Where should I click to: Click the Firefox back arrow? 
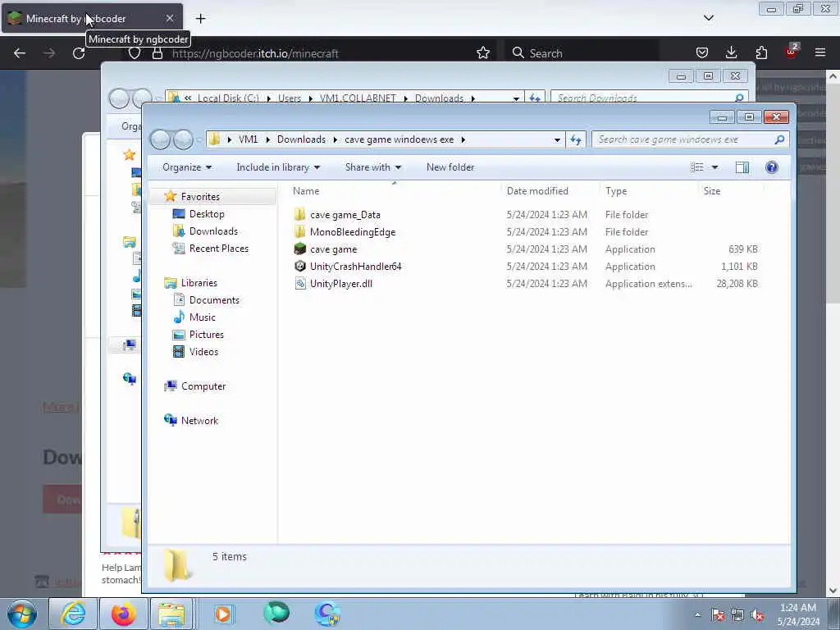click(x=20, y=53)
